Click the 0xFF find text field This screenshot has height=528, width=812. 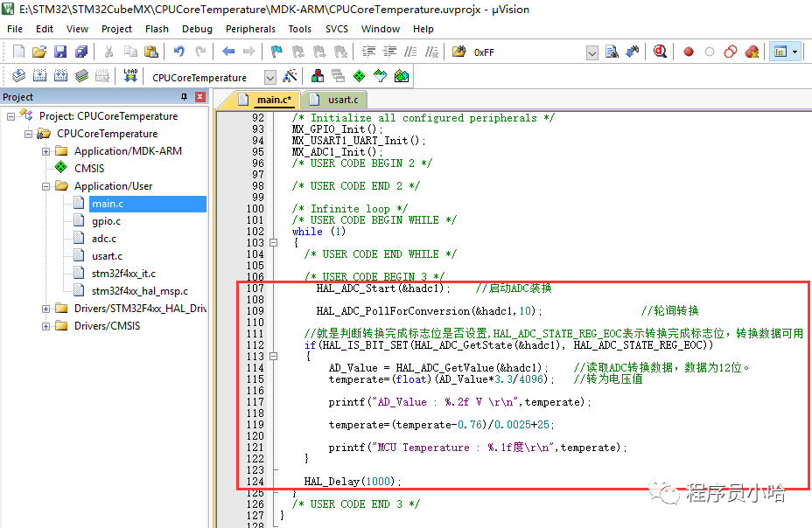point(525,52)
